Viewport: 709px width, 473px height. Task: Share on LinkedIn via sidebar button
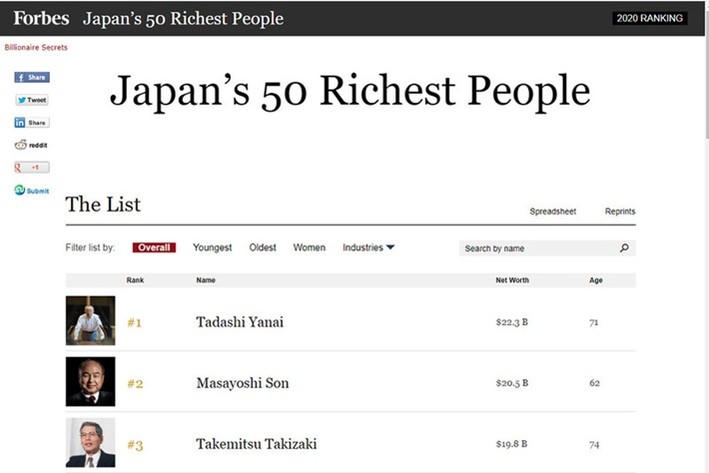tap(31, 122)
